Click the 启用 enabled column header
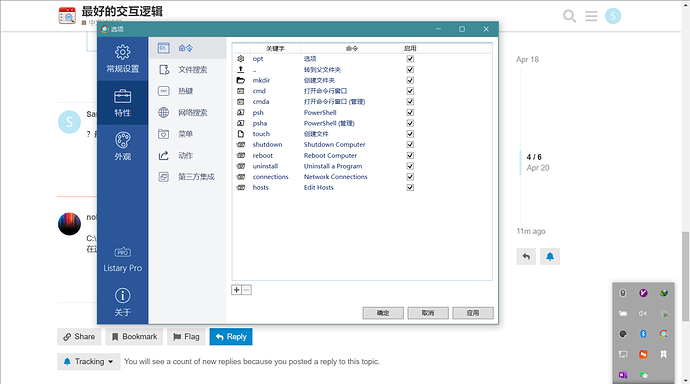Viewport: 690px width, 384px height. [x=410, y=48]
